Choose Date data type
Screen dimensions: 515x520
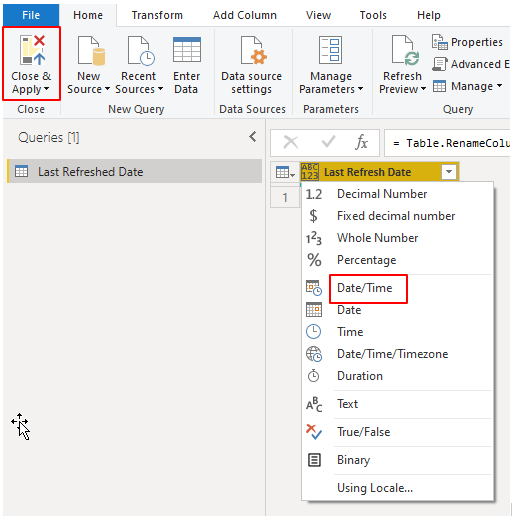[397, 310]
